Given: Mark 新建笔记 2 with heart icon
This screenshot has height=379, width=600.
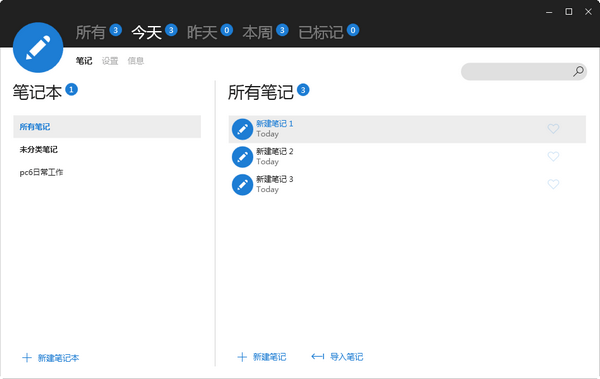Looking at the screenshot, I should 553,156.
